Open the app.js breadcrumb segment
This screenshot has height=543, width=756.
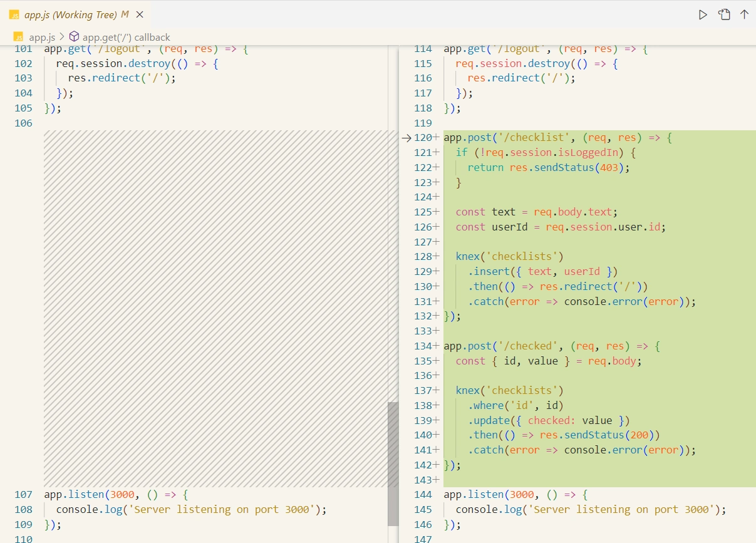[42, 37]
